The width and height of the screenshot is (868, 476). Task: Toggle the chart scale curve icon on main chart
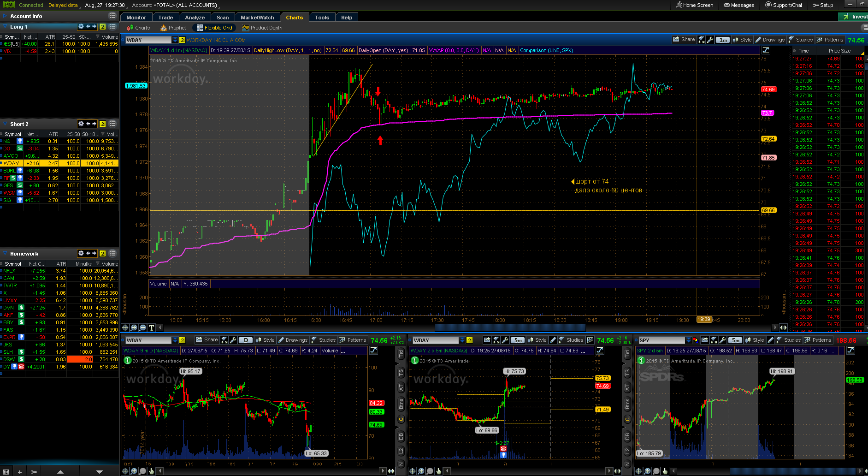click(766, 50)
